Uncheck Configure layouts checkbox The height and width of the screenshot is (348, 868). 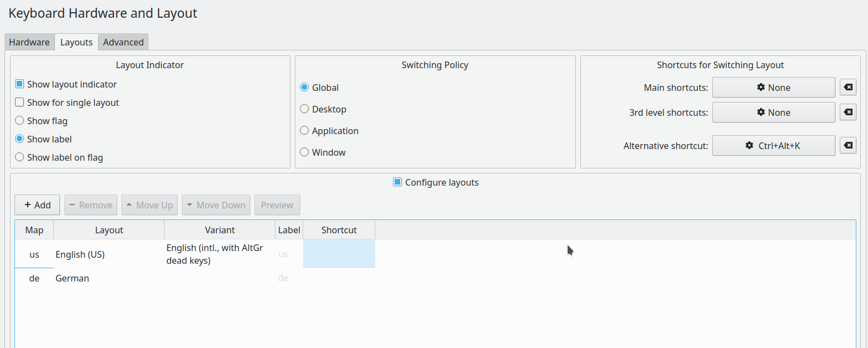397,182
